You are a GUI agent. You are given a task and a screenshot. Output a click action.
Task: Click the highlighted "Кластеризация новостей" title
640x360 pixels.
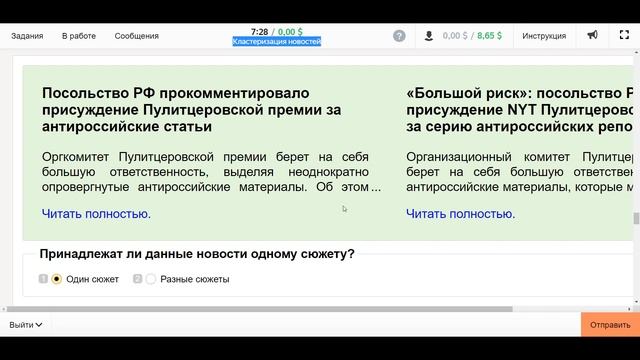click(x=277, y=42)
